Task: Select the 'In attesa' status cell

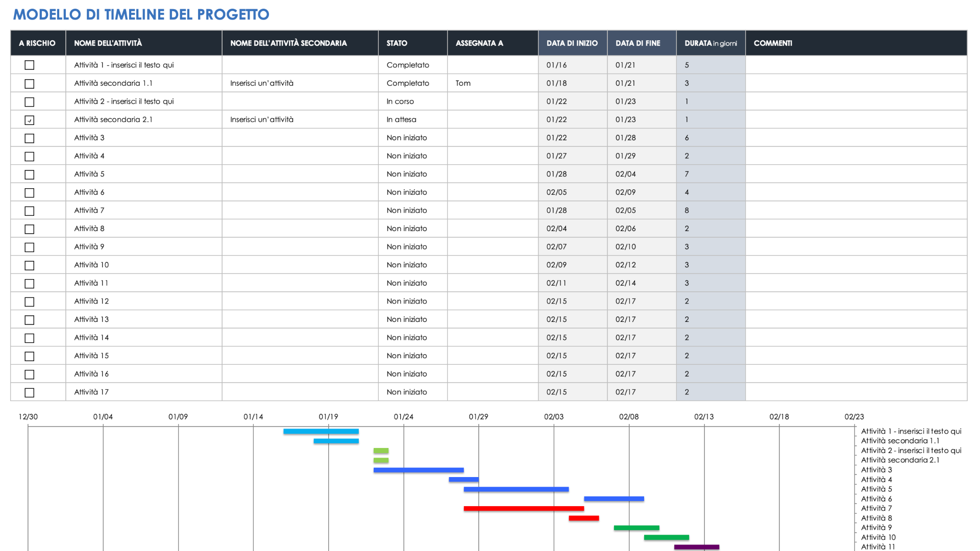Action: 413,119
